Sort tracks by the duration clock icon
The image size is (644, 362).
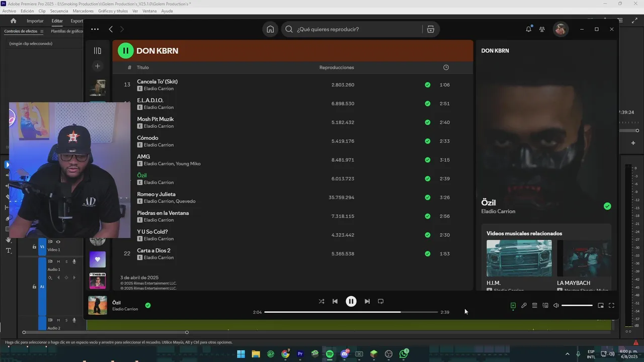point(446,67)
